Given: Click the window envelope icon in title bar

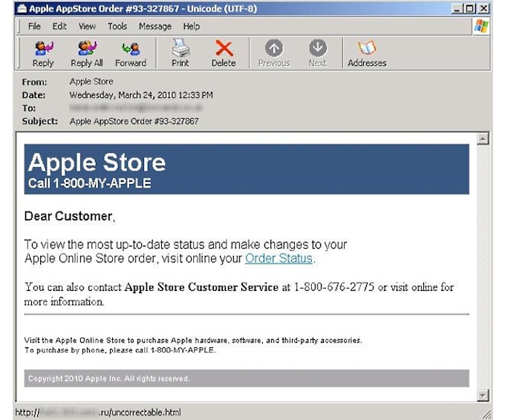Looking at the screenshot, I should click(x=22, y=8).
